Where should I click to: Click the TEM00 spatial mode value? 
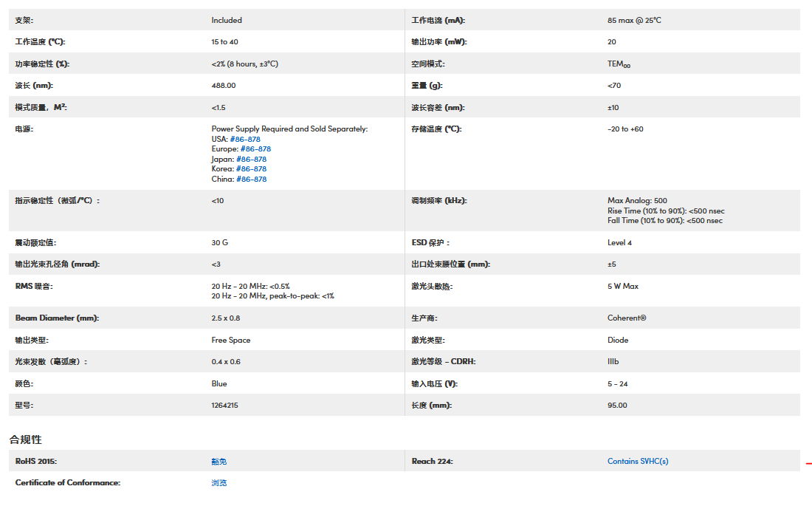click(x=619, y=64)
